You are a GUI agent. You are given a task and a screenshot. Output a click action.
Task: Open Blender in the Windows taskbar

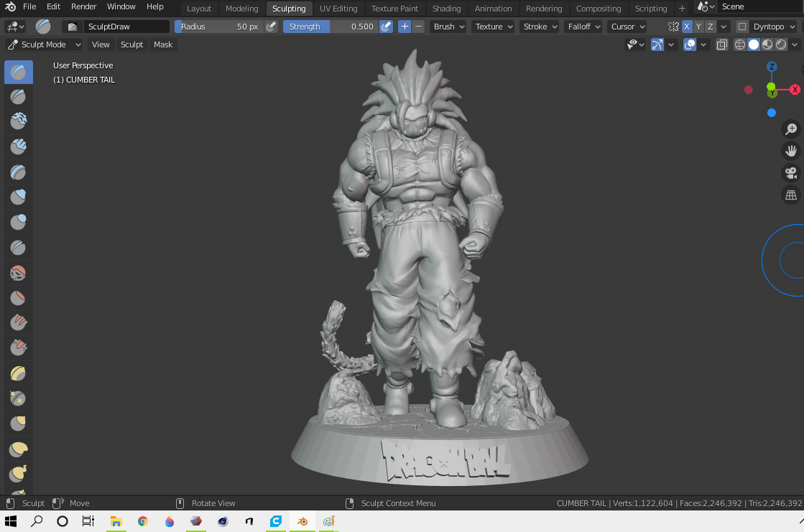click(x=302, y=521)
